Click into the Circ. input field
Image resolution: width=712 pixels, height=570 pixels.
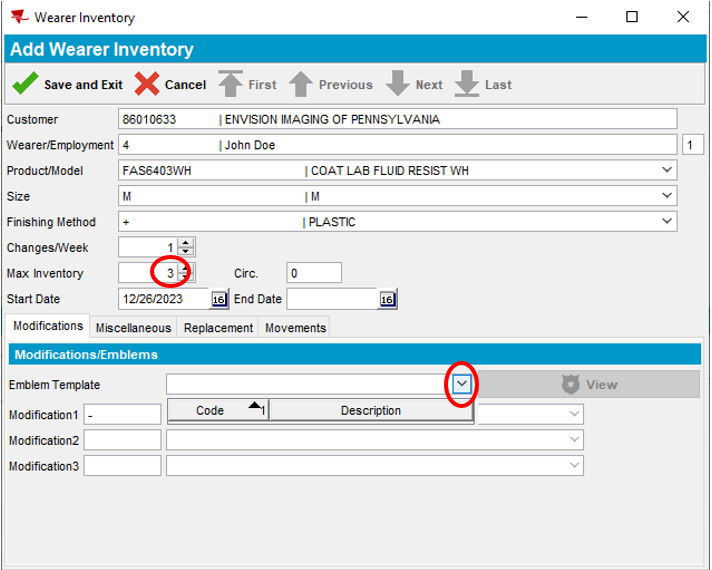click(314, 273)
